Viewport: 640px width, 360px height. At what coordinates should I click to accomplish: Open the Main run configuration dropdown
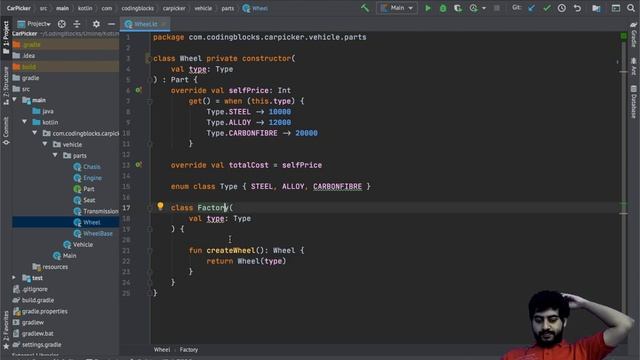coord(397,8)
